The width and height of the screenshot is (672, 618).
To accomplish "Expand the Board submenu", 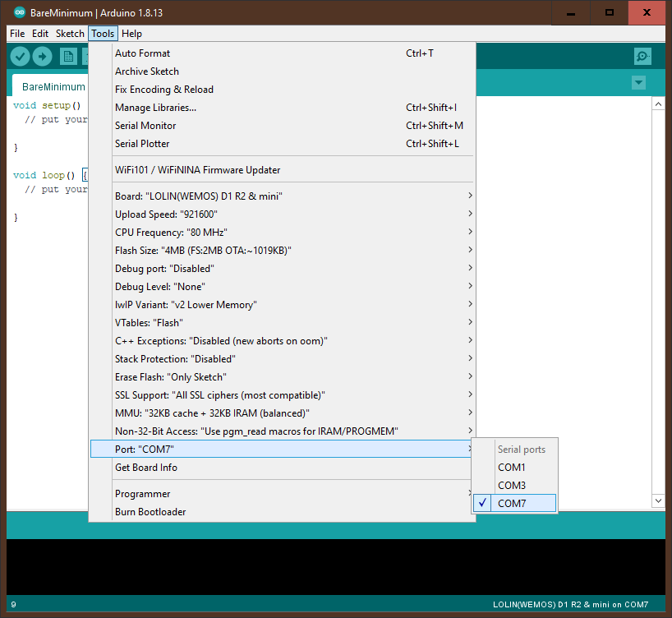I will tap(282, 196).
